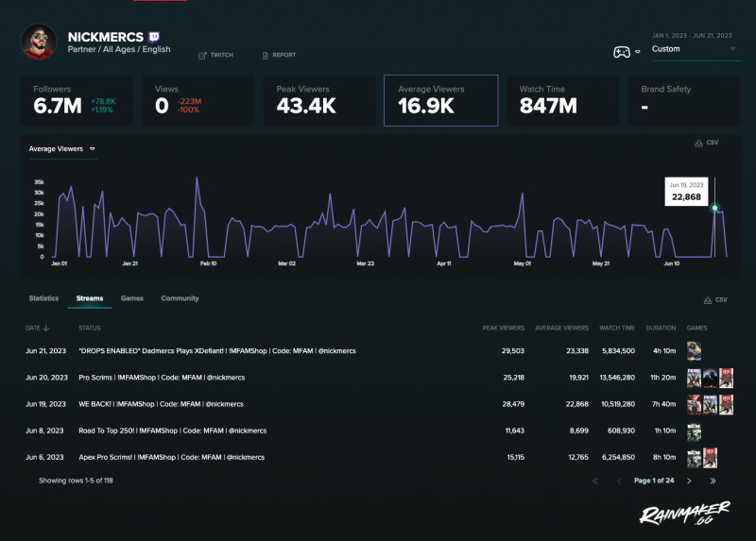
Task: Download streams table CSV
Action: coord(715,299)
